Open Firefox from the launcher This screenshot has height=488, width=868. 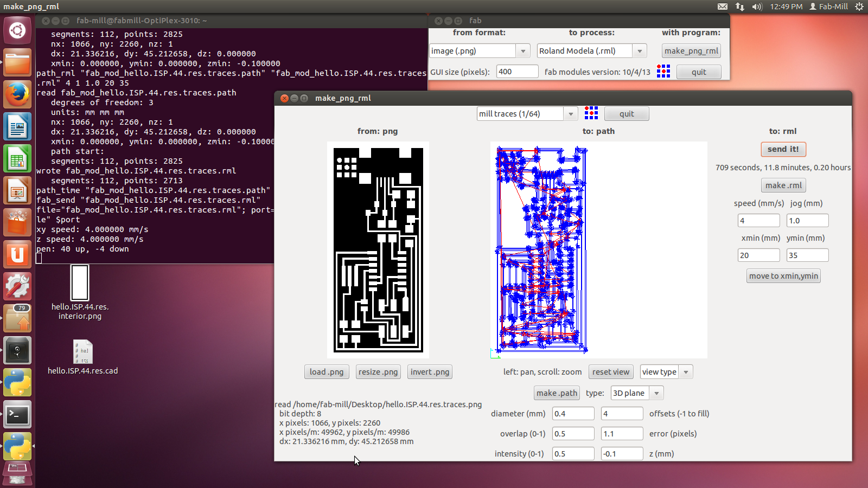click(17, 95)
